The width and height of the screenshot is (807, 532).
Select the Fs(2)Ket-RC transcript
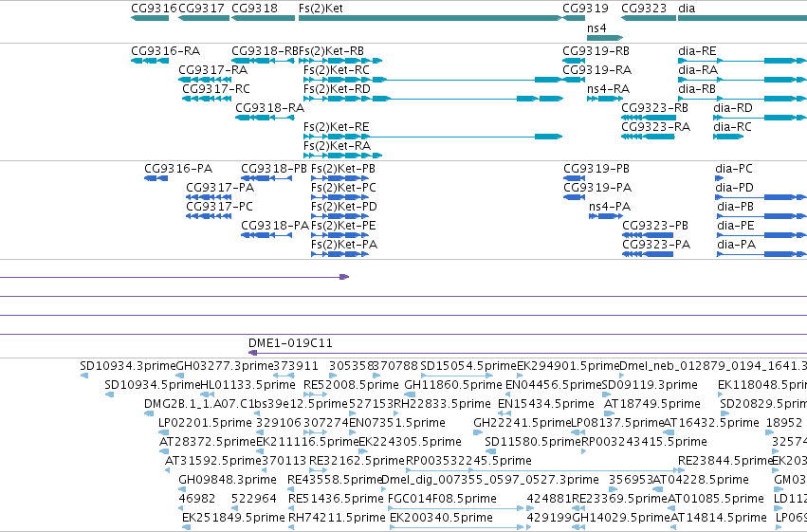[x=432, y=80]
